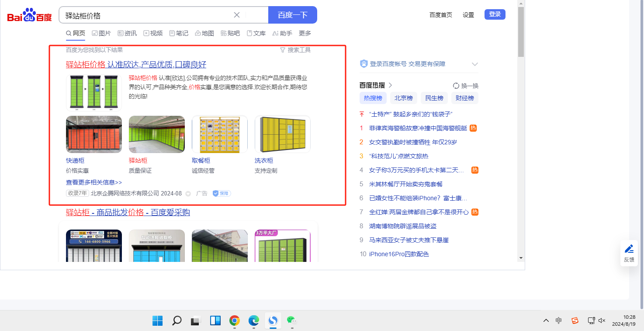
Task: Open the 取餐柜 product thumbnail
Action: (220, 135)
